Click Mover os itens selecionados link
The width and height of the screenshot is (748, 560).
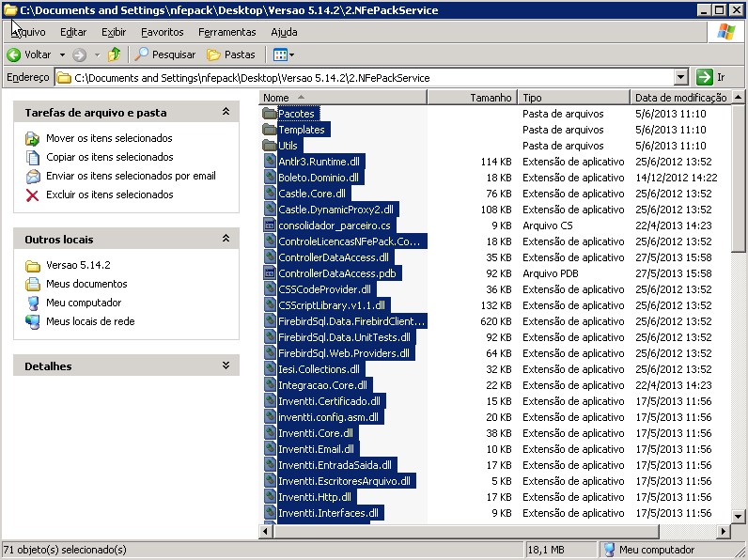(x=109, y=138)
